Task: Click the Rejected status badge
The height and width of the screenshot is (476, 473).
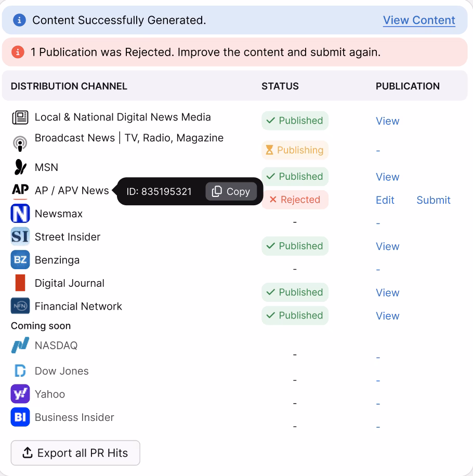Action: point(295,200)
